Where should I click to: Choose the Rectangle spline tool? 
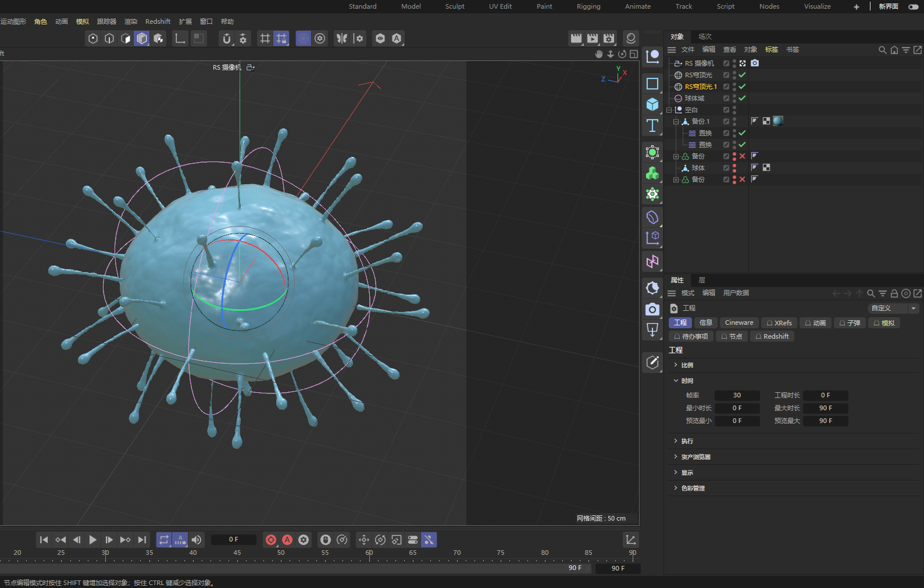[x=652, y=84]
